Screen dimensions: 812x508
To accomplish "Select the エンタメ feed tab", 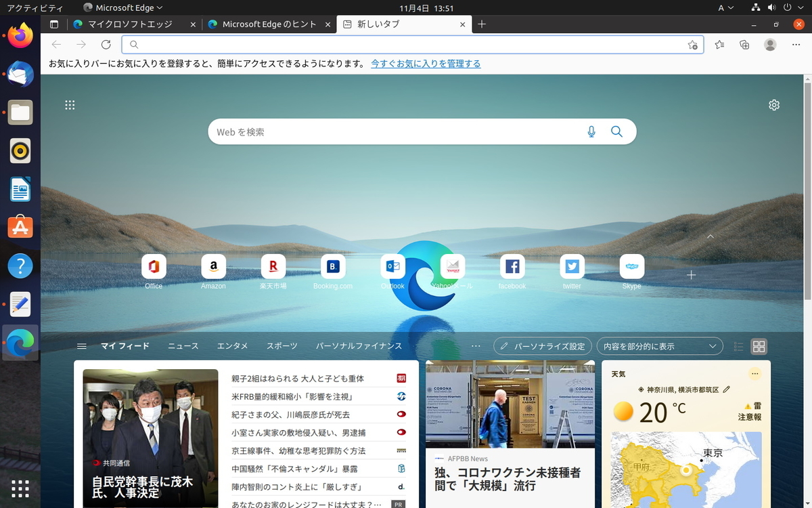I will (x=233, y=346).
